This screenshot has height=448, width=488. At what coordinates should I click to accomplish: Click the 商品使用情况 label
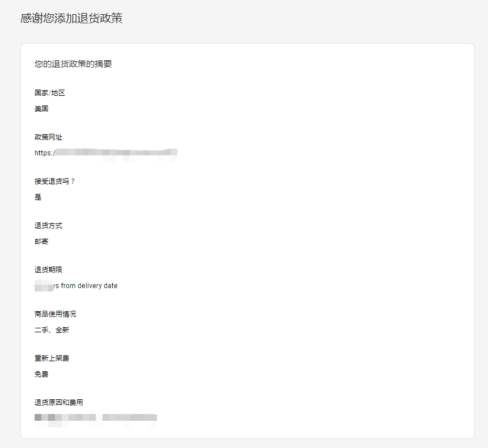coord(56,314)
